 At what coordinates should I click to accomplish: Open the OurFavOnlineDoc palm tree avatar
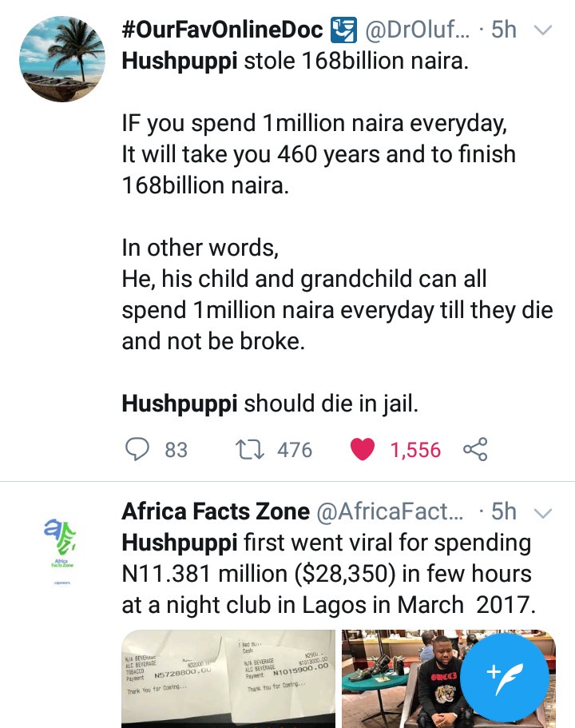[61, 59]
